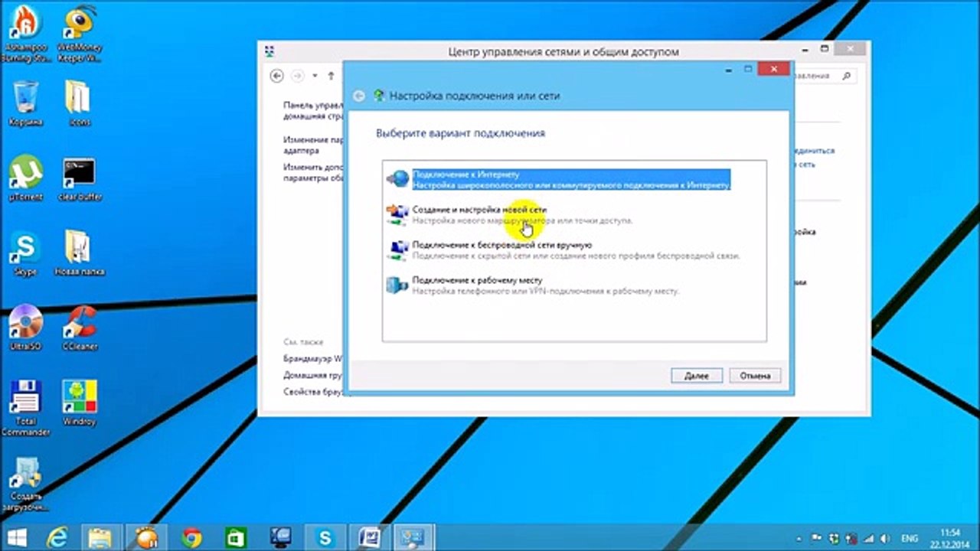Select the Windroy desktop shortcut

79,401
